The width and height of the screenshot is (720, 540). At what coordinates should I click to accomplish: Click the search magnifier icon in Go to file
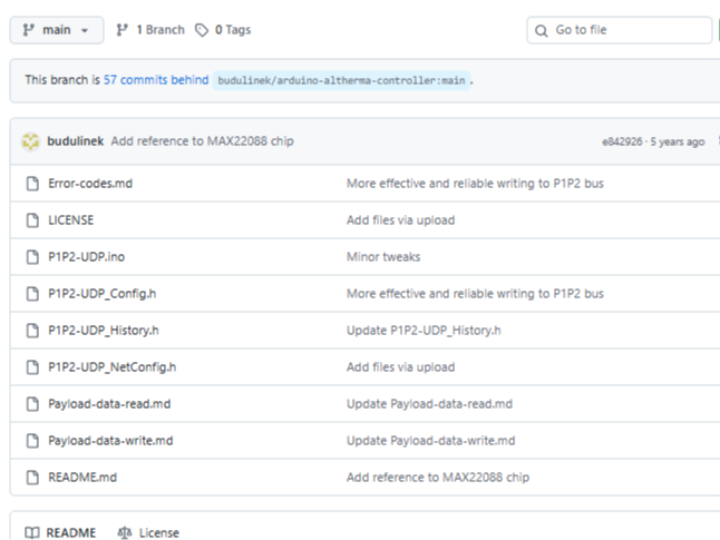pyautogui.click(x=542, y=30)
